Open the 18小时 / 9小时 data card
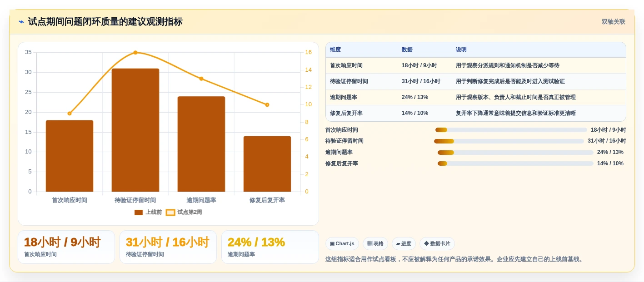 point(66,247)
